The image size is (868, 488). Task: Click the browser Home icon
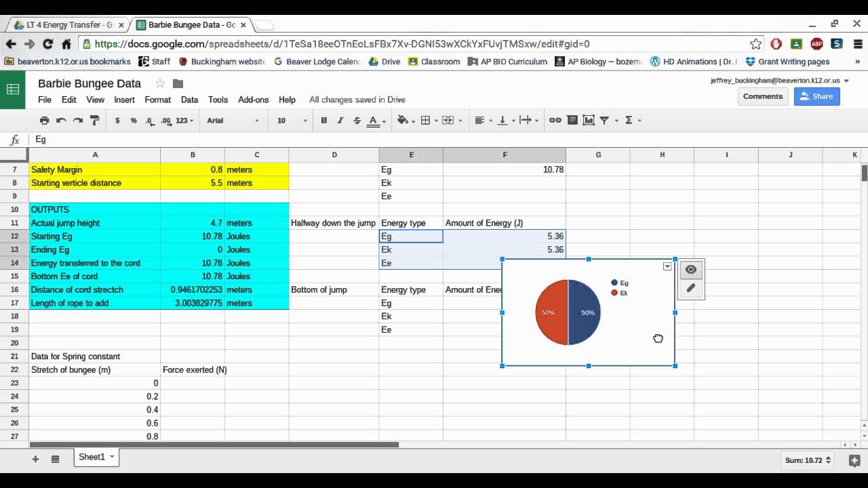66,44
